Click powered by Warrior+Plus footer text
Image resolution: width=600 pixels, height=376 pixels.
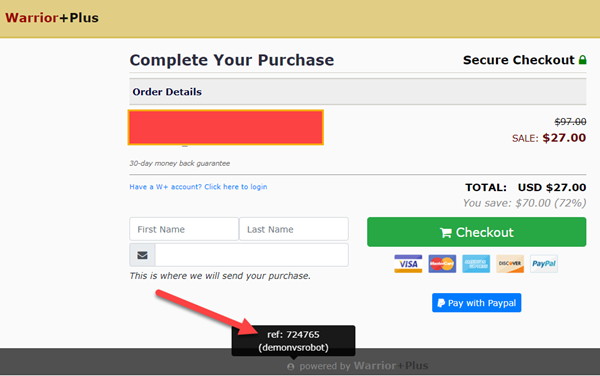coord(364,366)
